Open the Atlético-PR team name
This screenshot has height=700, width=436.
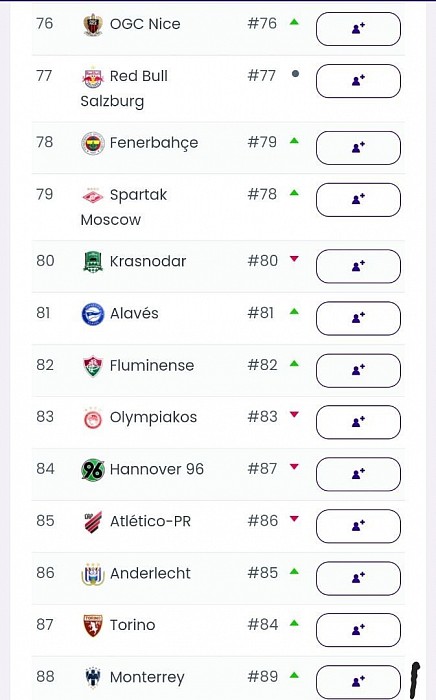pos(150,521)
